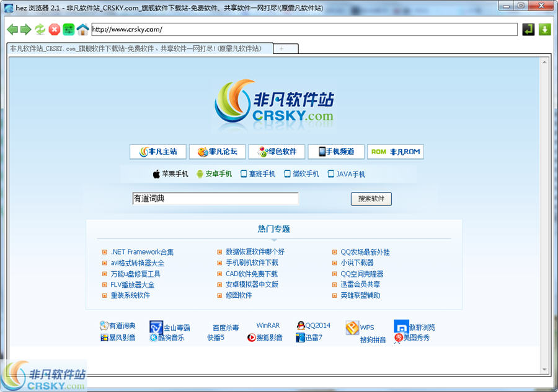558x392 pixels.
Task: Open the WinRAR link
Action: [268, 326]
